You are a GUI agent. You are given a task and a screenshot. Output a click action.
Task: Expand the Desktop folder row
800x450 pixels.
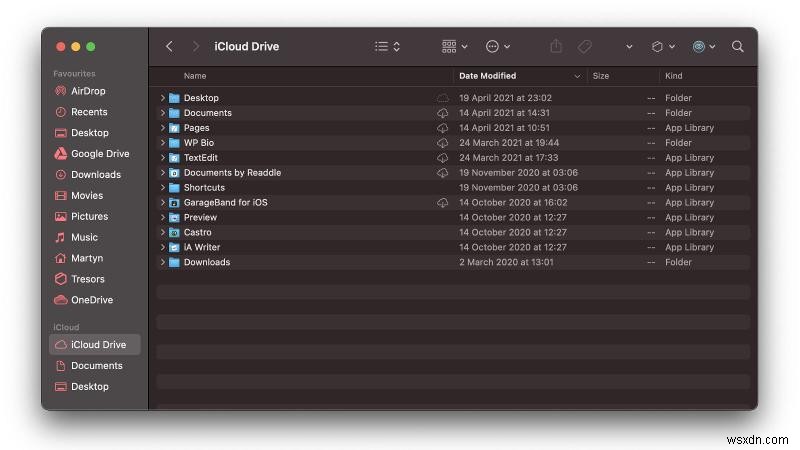(x=163, y=98)
